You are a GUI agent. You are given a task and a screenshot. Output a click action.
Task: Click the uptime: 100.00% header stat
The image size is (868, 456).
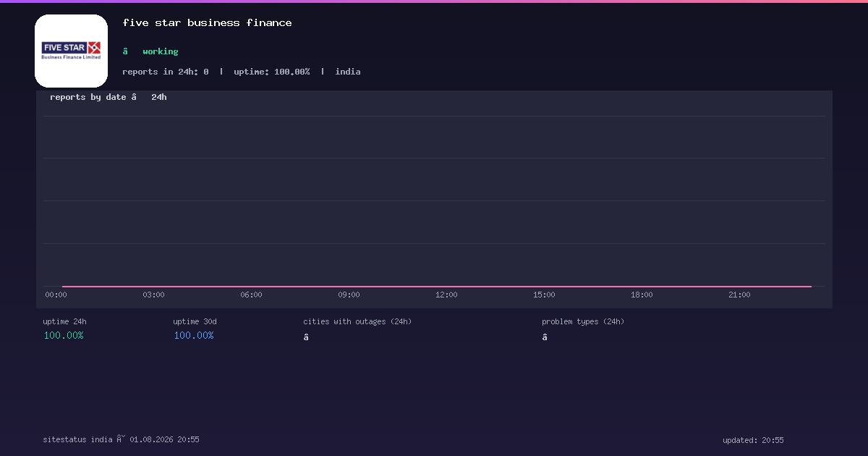(272, 72)
